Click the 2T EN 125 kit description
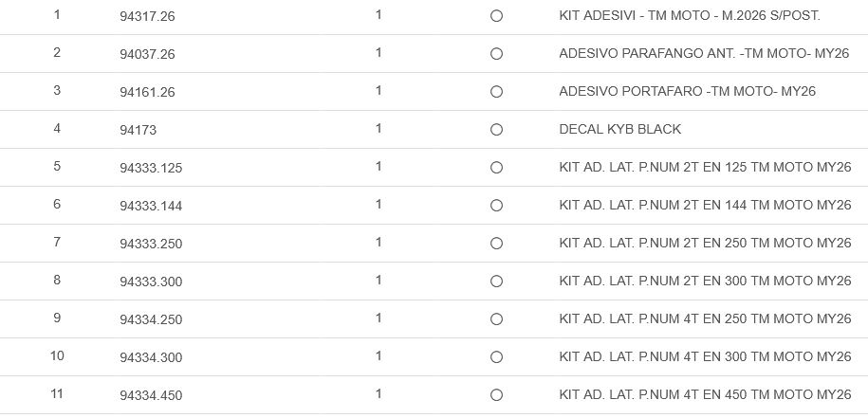Screen dimensions: 868x418 coord(705,168)
